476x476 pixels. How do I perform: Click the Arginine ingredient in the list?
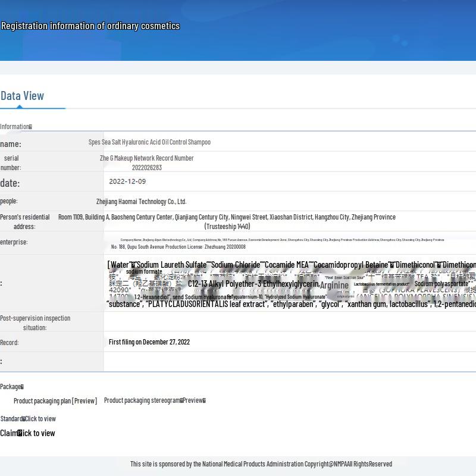point(334,286)
